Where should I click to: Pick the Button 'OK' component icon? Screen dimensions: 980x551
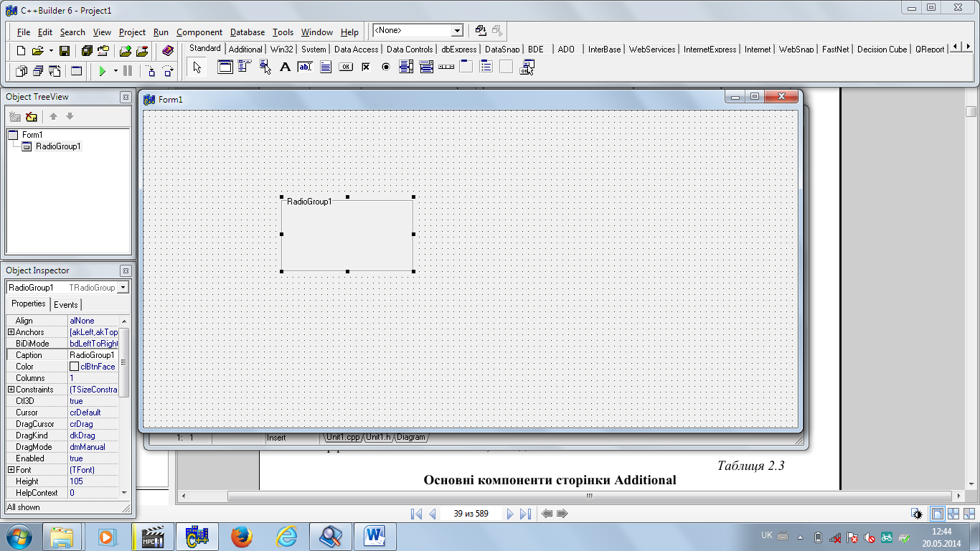coord(345,67)
